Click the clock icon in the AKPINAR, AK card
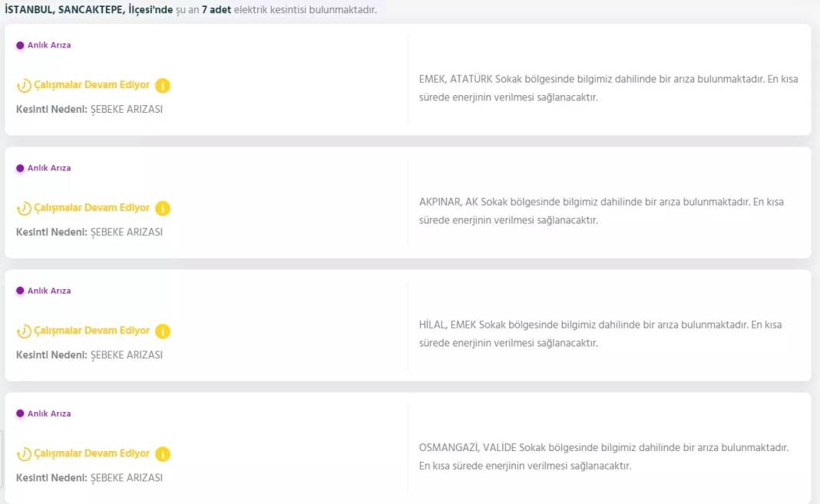The image size is (820, 504). (24, 209)
